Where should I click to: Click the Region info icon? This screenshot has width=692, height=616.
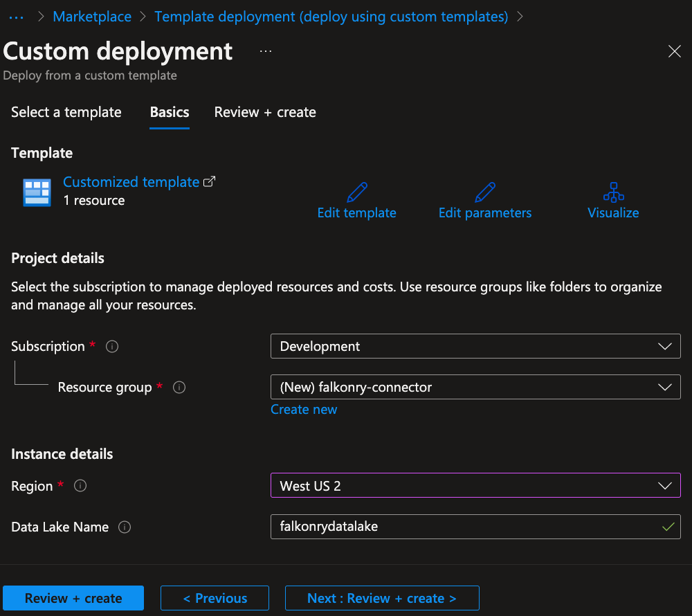80,486
